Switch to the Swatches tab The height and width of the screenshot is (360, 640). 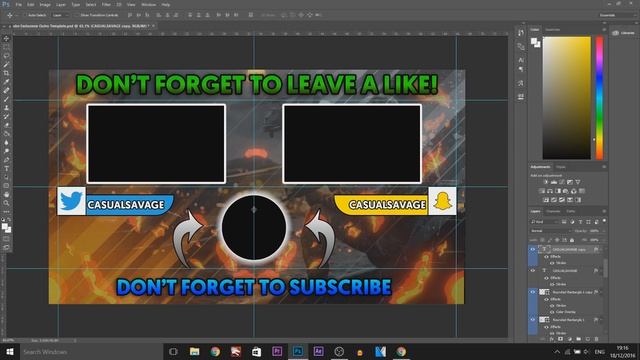(x=553, y=30)
